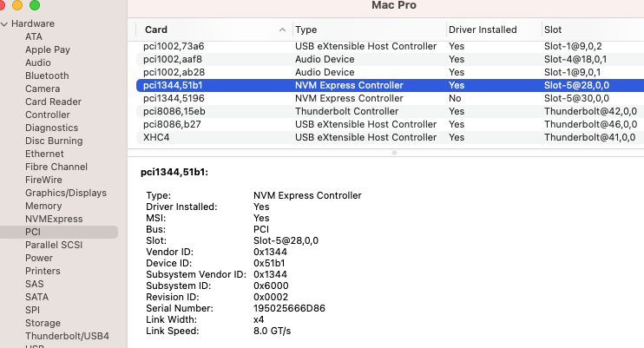
Task: Sort by the Card column header
Action: tap(156, 30)
